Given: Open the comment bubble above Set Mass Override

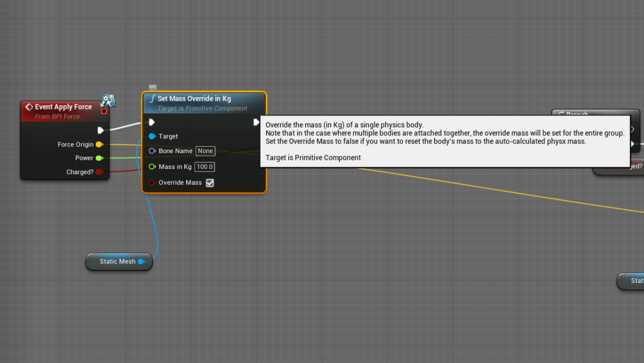Looking at the screenshot, I should click(152, 88).
